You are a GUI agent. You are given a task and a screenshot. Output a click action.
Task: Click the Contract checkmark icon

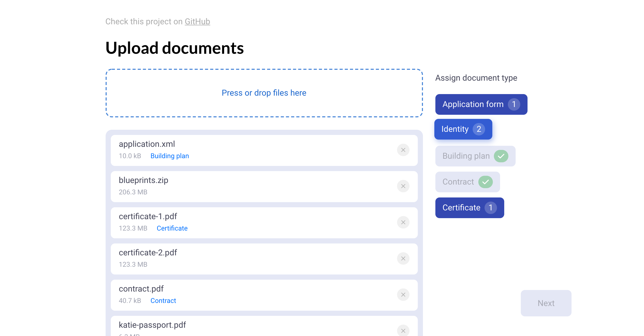(x=486, y=182)
